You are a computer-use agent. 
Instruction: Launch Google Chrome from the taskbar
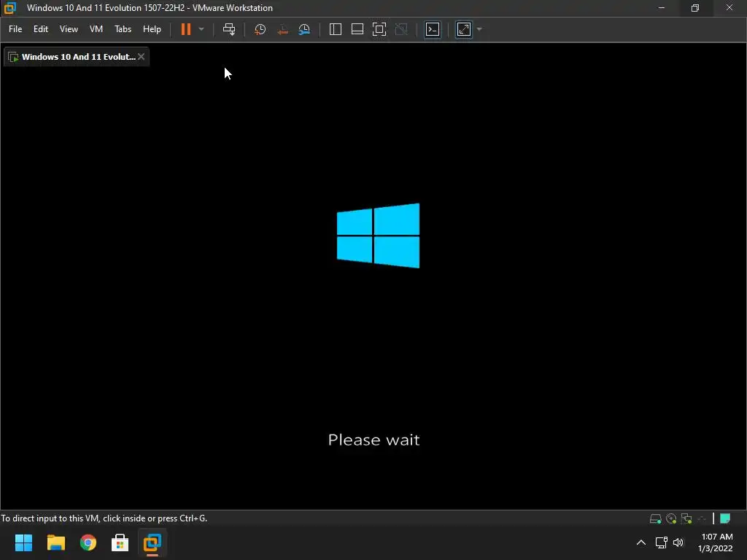88,542
